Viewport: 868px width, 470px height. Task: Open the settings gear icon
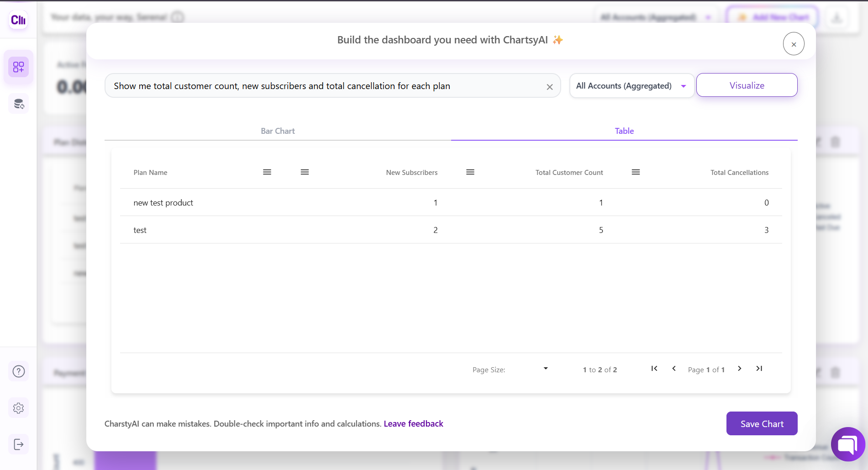[x=19, y=408]
